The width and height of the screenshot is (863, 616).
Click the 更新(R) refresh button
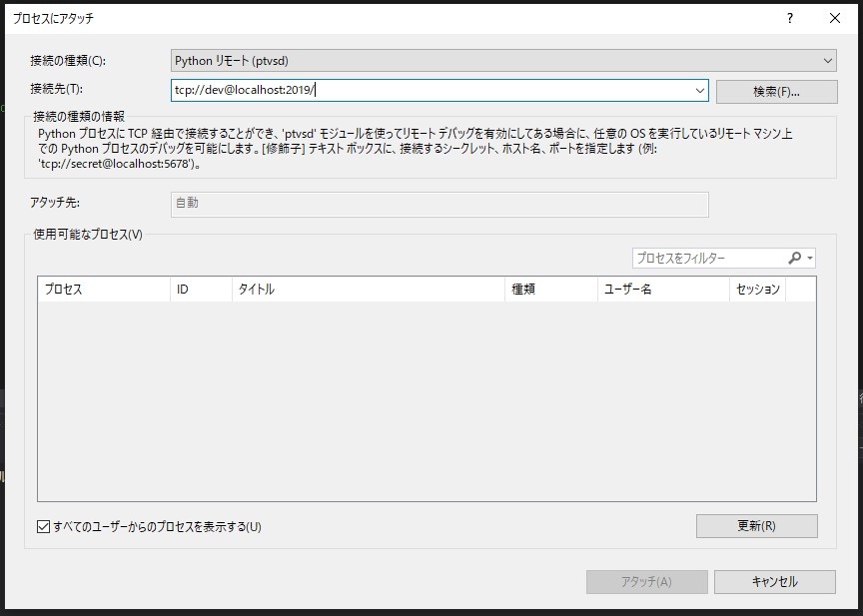point(757,526)
